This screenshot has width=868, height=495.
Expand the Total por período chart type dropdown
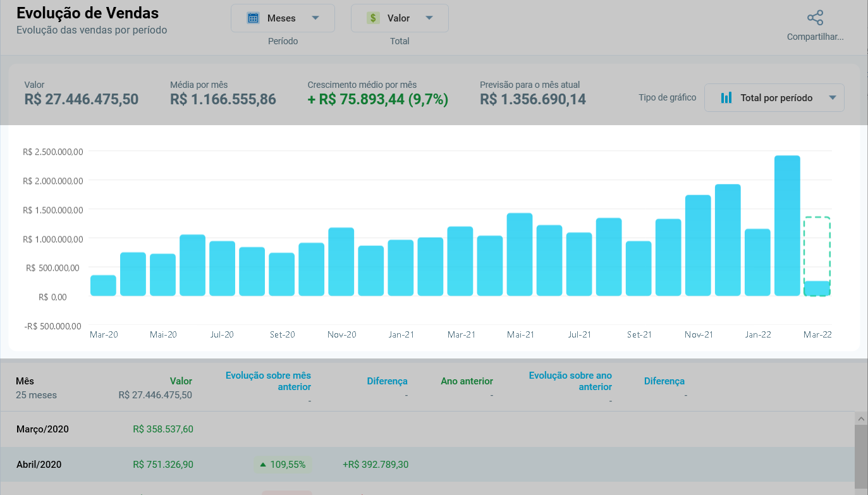coord(832,98)
